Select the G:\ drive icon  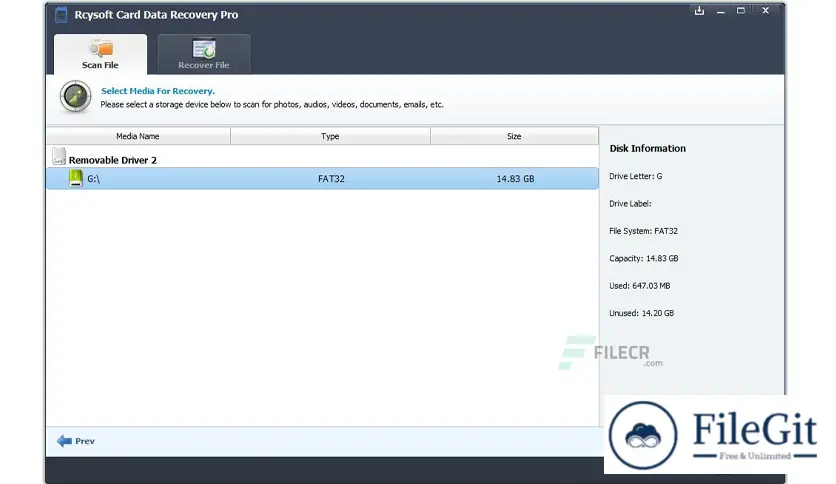[76, 178]
